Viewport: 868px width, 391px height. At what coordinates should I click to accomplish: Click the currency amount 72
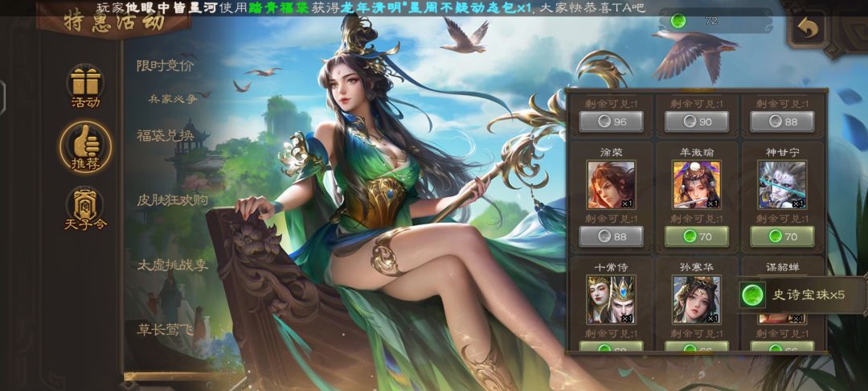pyautogui.click(x=711, y=21)
